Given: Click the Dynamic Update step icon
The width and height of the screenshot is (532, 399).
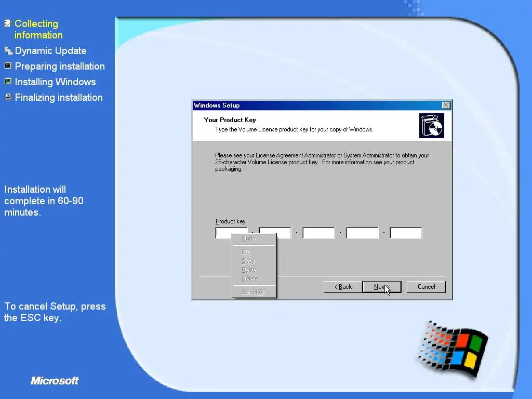Looking at the screenshot, I should click(x=8, y=50).
